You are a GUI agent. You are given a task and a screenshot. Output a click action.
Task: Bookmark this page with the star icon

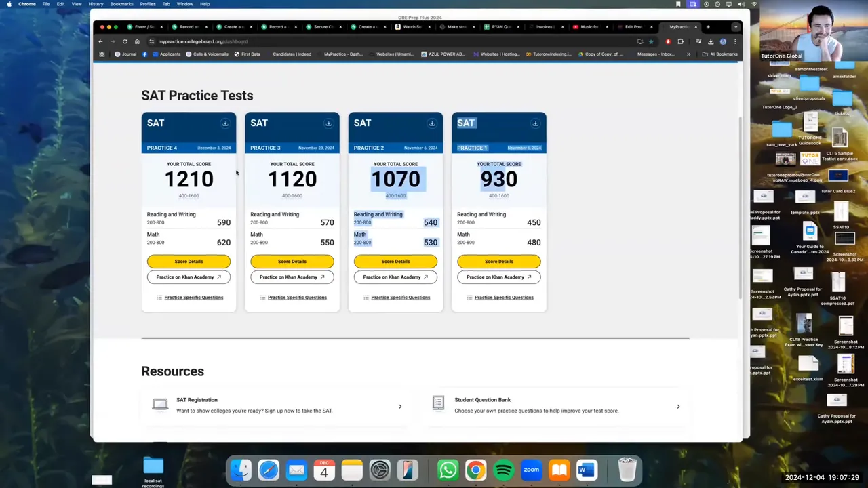tap(651, 41)
